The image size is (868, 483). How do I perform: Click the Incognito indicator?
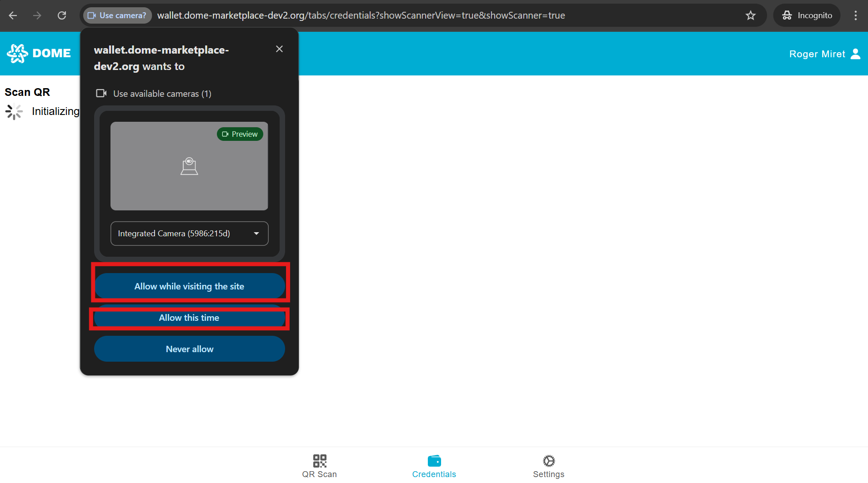(807, 15)
